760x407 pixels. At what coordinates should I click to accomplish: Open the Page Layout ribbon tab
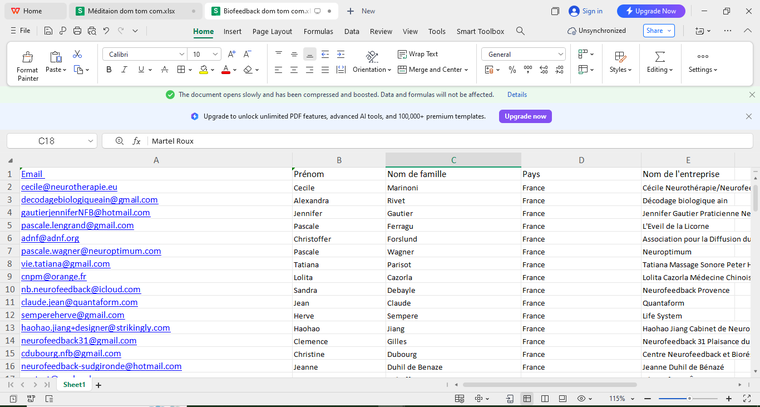[272, 31]
